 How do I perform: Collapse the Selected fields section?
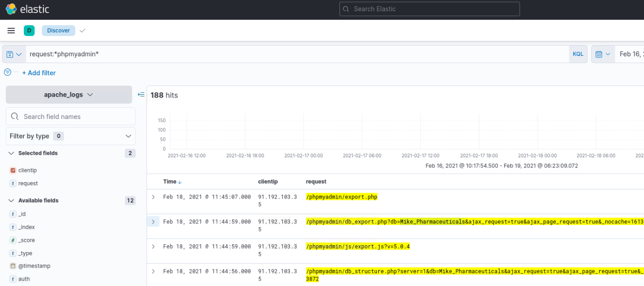(x=11, y=153)
